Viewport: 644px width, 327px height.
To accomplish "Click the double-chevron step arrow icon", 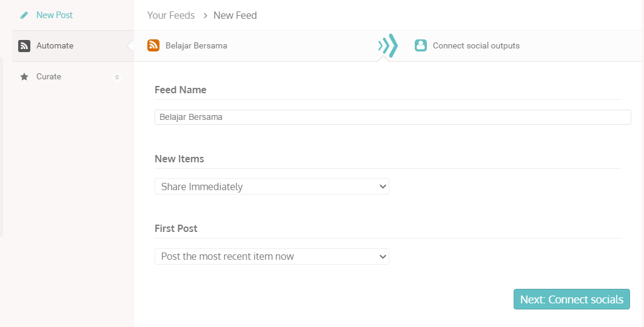I will [388, 45].
